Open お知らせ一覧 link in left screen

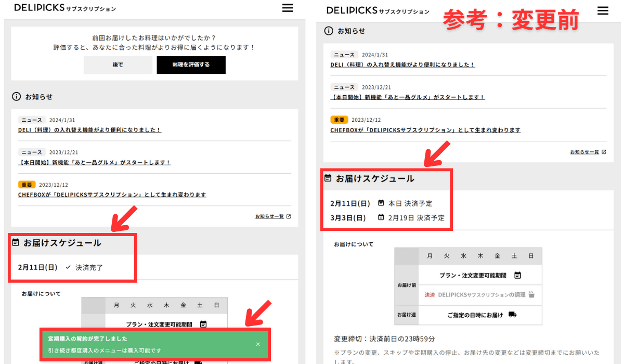[269, 216]
